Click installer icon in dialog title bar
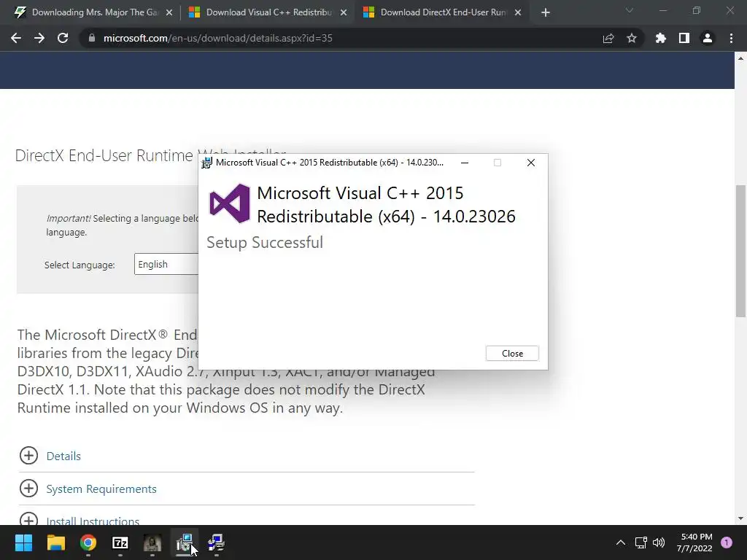747x560 pixels. click(206, 163)
